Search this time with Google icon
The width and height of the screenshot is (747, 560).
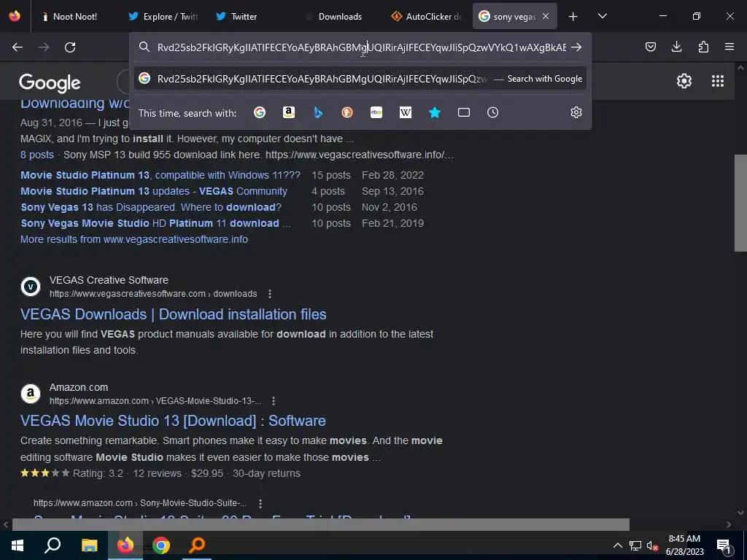point(260,112)
